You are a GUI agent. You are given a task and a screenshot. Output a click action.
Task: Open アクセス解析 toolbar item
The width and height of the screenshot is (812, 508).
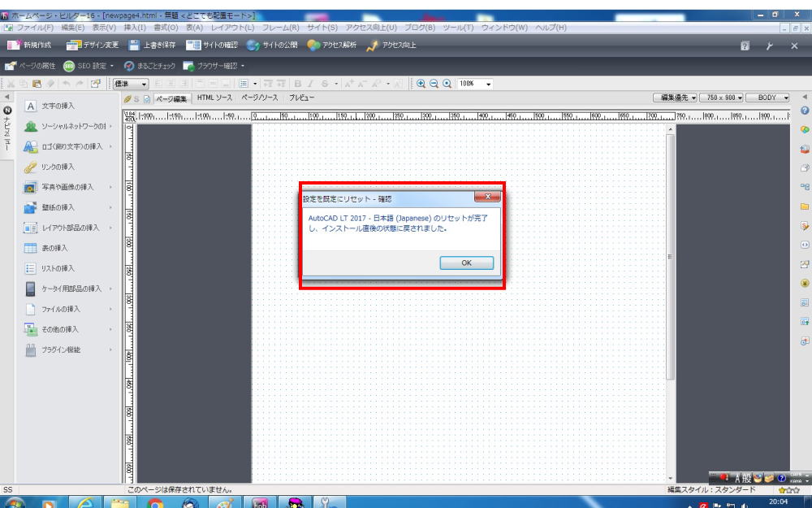pyautogui.click(x=332, y=45)
